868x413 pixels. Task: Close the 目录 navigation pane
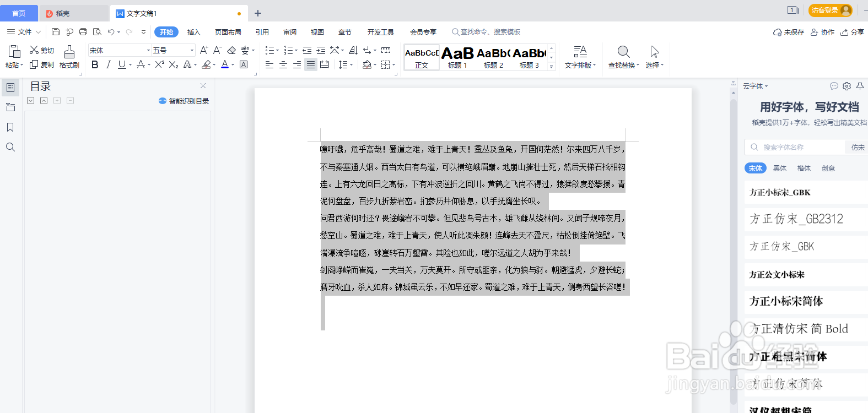point(203,85)
